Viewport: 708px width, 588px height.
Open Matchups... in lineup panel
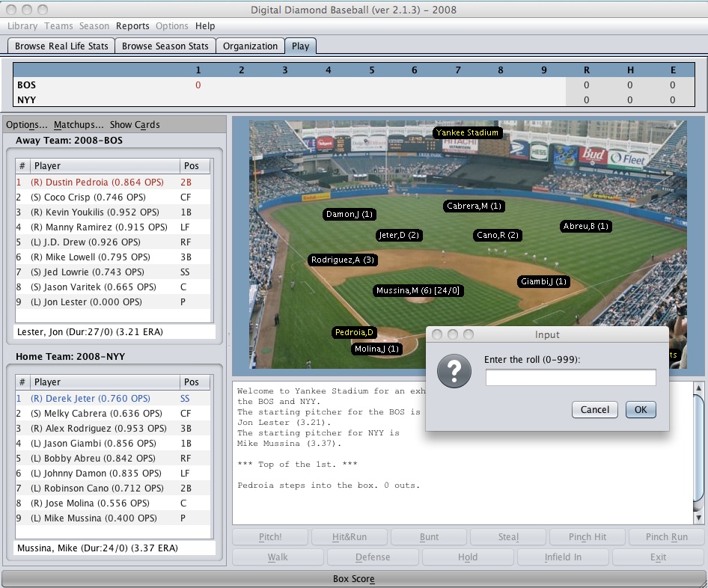pyautogui.click(x=79, y=124)
